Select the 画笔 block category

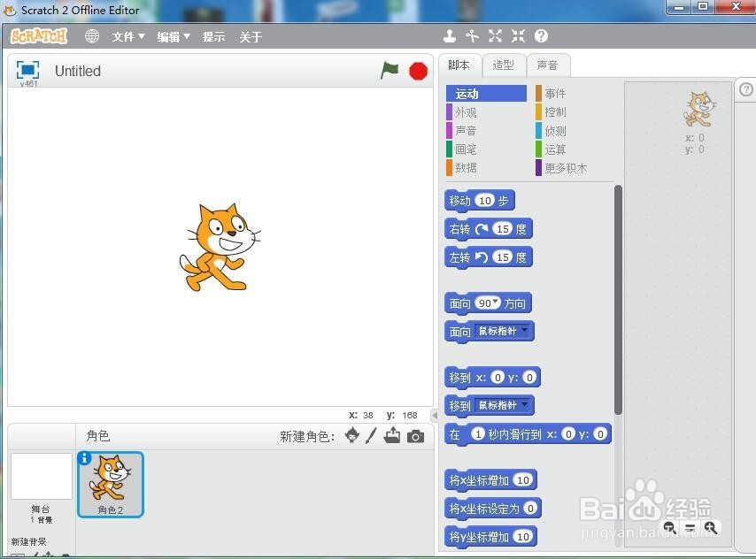click(486, 149)
